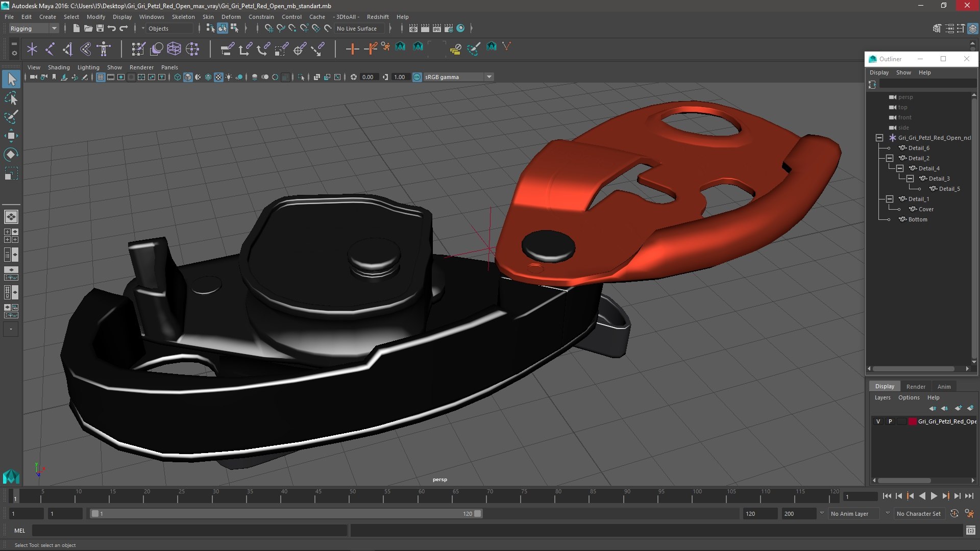Image resolution: width=980 pixels, height=551 pixels.
Task: Activate the Paint Selection tool
Action: click(11, 117)
